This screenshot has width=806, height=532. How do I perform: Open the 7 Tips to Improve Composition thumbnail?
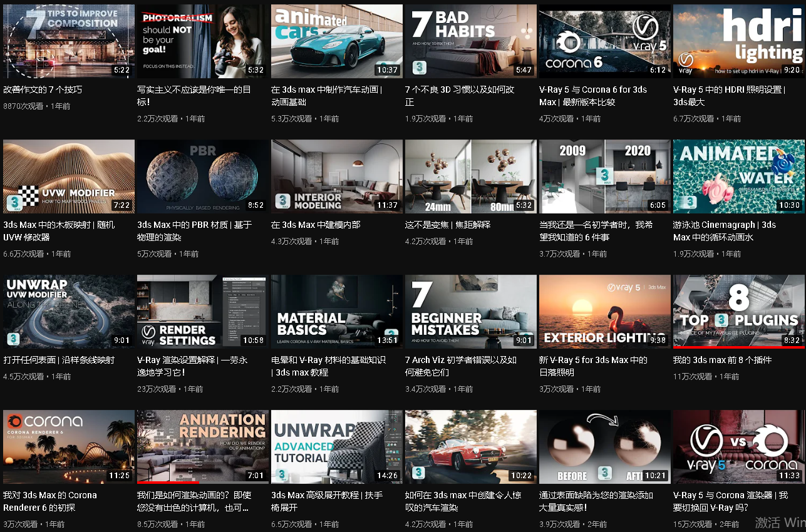tap(69, 41)
